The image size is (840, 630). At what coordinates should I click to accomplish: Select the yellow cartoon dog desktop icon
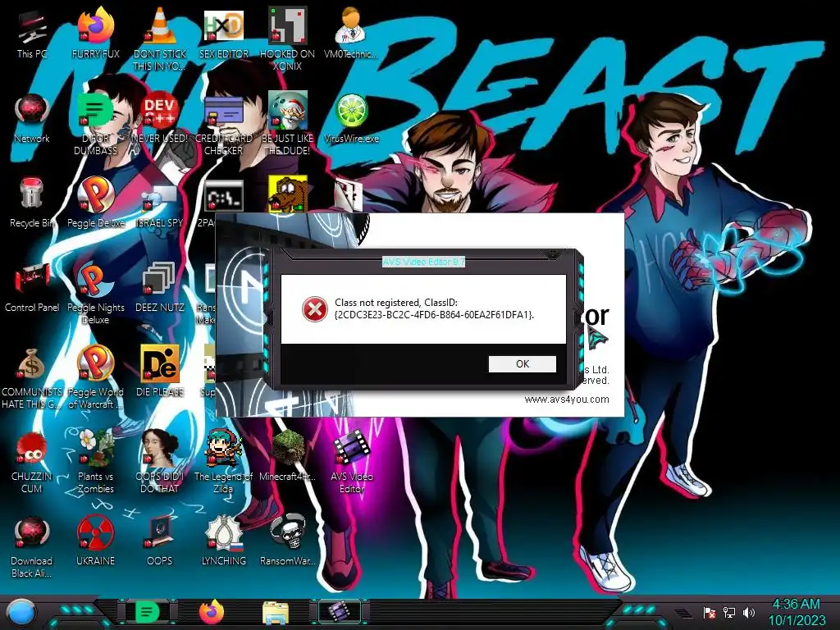(x=288, y=194)
